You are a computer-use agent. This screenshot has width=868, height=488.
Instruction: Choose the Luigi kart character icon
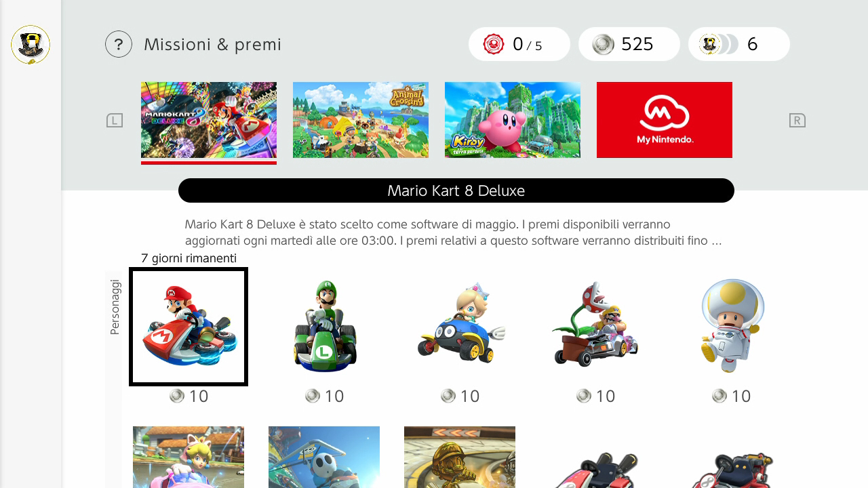[x=324, y=327]
